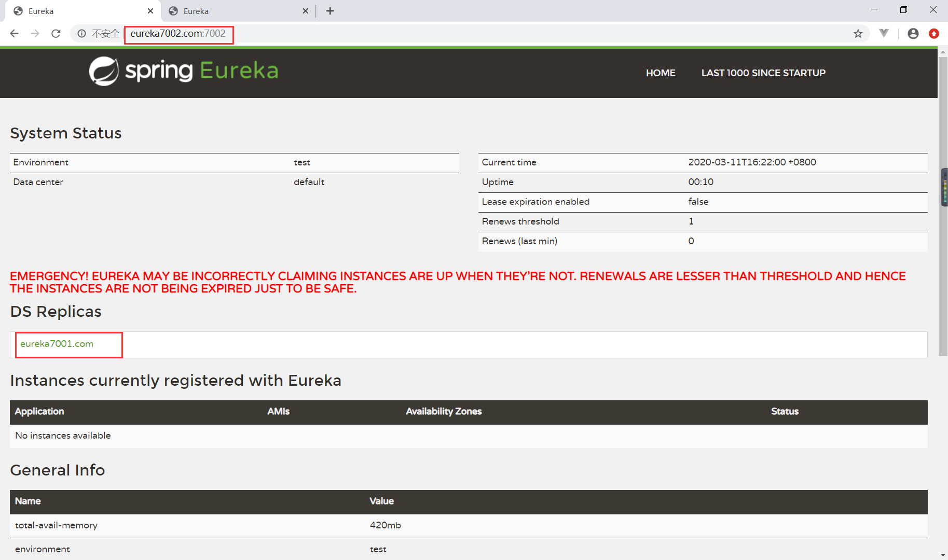Screen dimensions: 948x560
Task: Click the browser forward arrow
Action: [x=35, y=34]
